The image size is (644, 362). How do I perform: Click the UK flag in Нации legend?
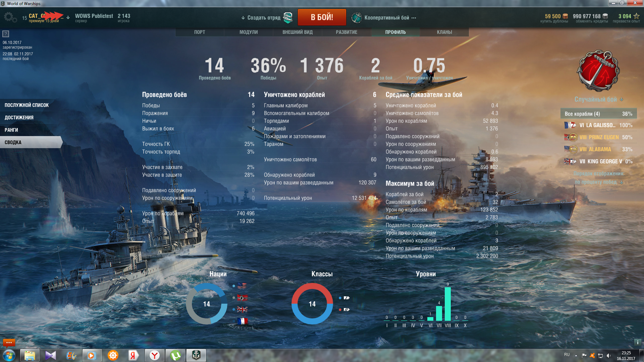point(242,309)
